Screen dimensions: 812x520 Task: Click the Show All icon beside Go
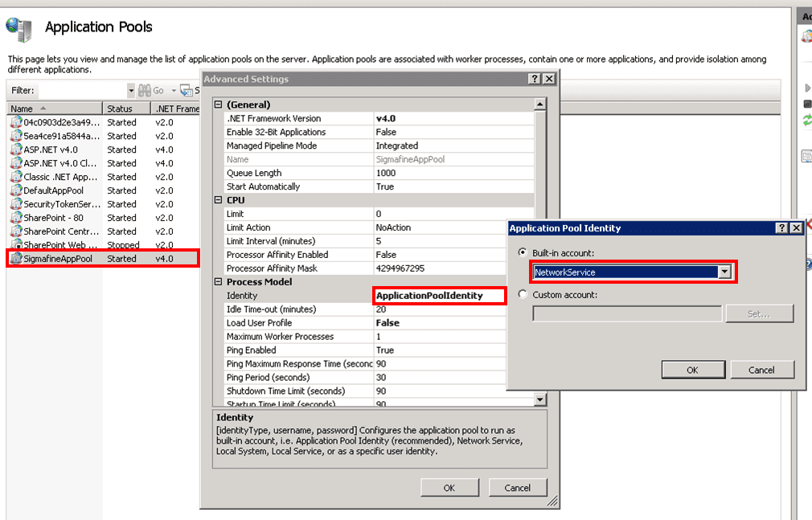[185, 90]
